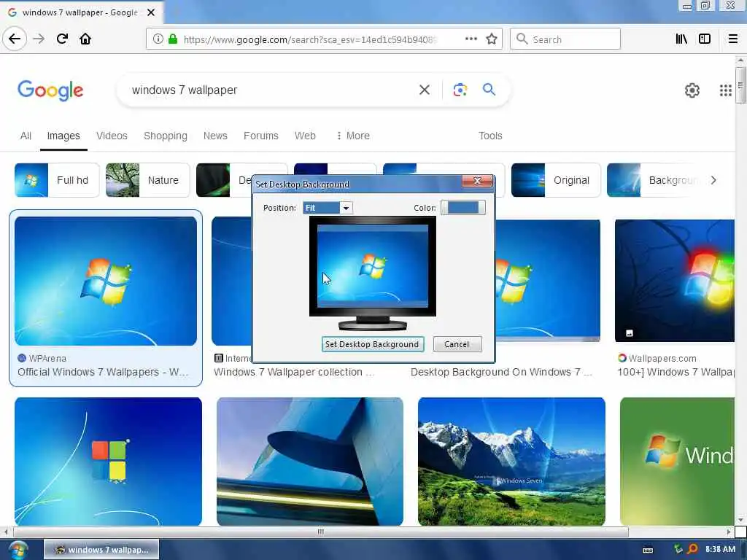This screenshot has width=747, height=560.
Task: Click the network tray icon
Action: click(x=678, y=550)
